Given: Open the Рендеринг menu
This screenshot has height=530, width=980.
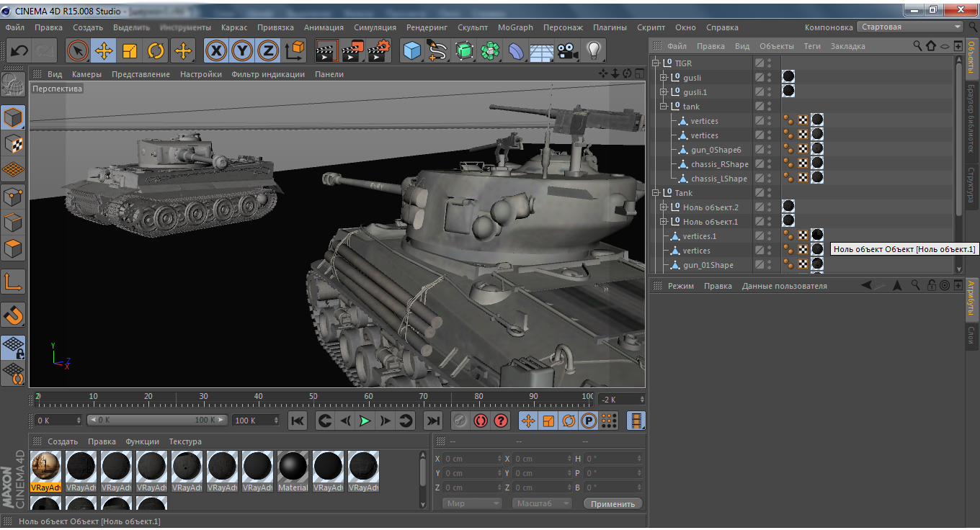Looking at the screenshot, I should [427, 27].
